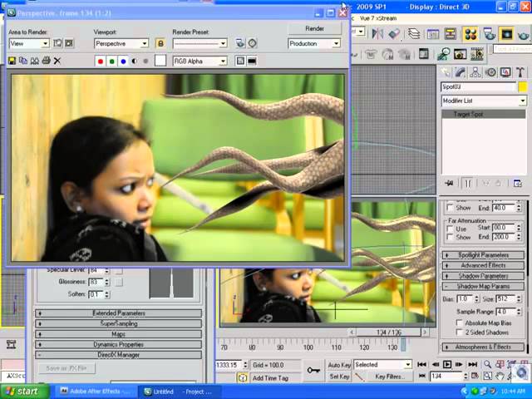Open the render setup dialog icon

240,43
